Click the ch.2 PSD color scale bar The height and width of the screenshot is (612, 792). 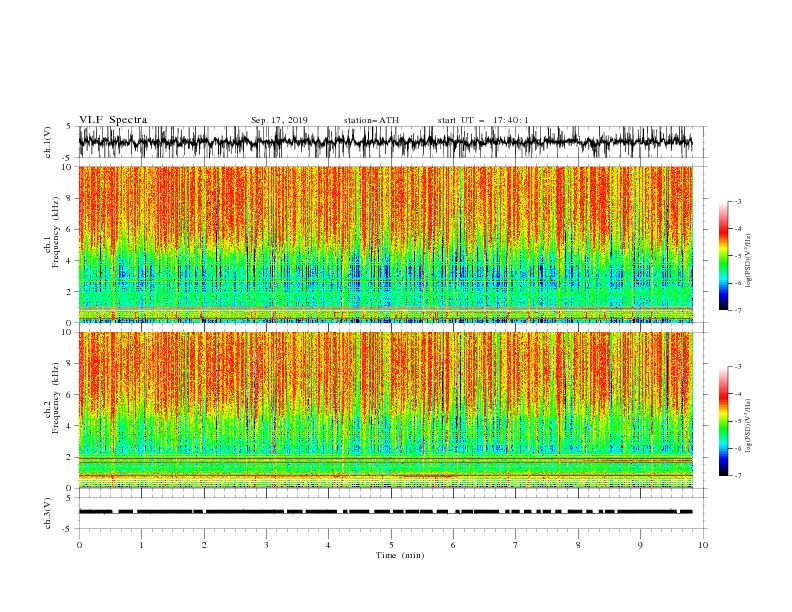tap(723, 421)
